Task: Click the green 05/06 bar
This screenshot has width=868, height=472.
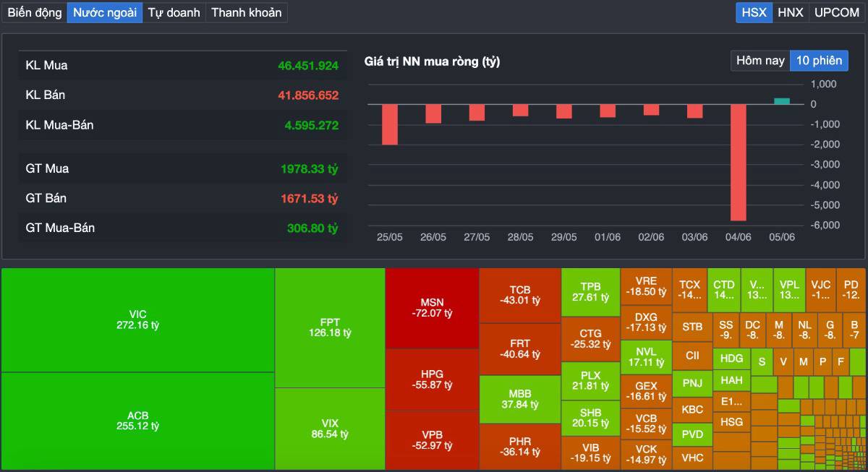Action: point(782,101)
